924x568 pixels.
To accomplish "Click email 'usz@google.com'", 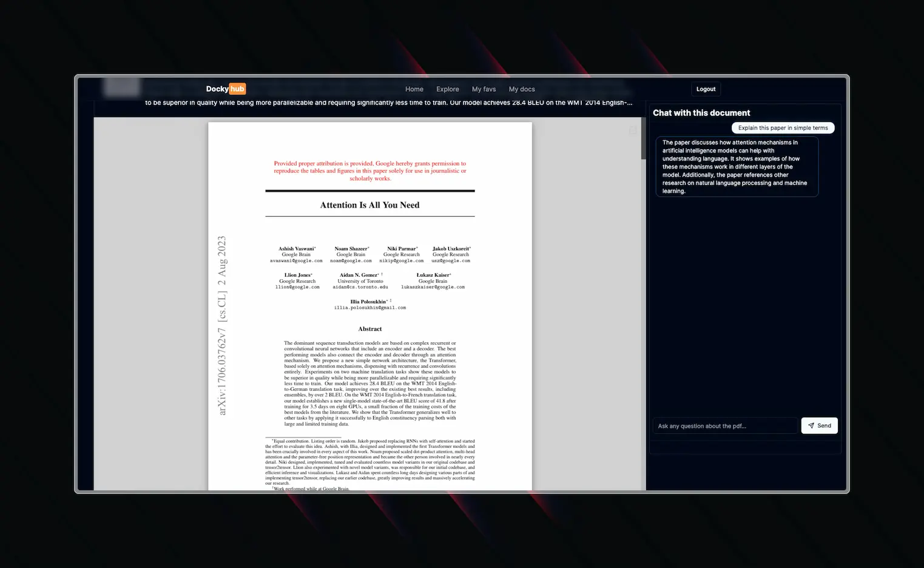I will coord(451,261).
